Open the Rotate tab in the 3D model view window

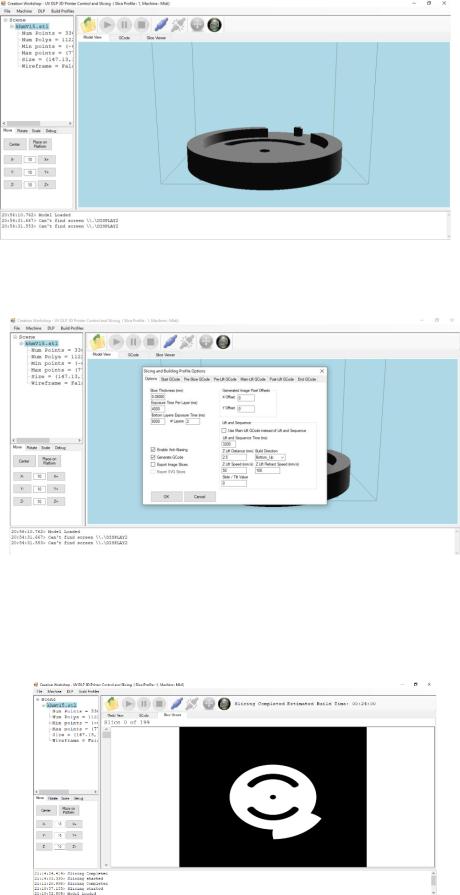point(22,131)
